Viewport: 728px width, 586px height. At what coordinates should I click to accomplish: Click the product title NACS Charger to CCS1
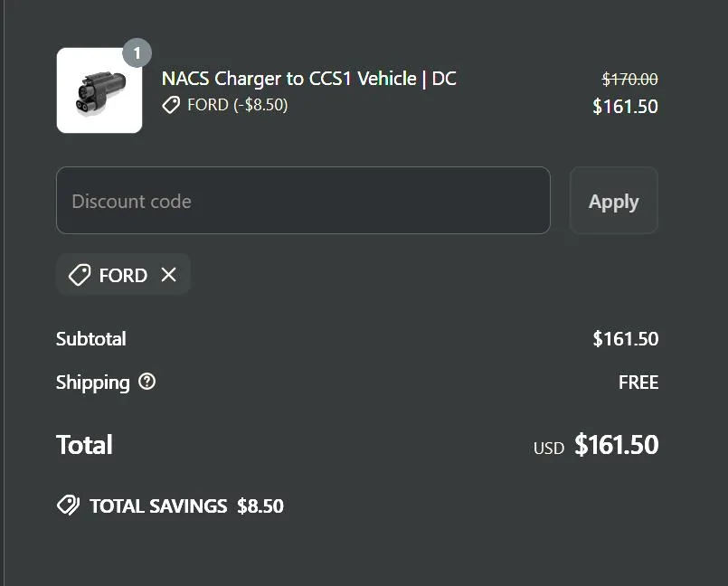click(x=307, y=79)
